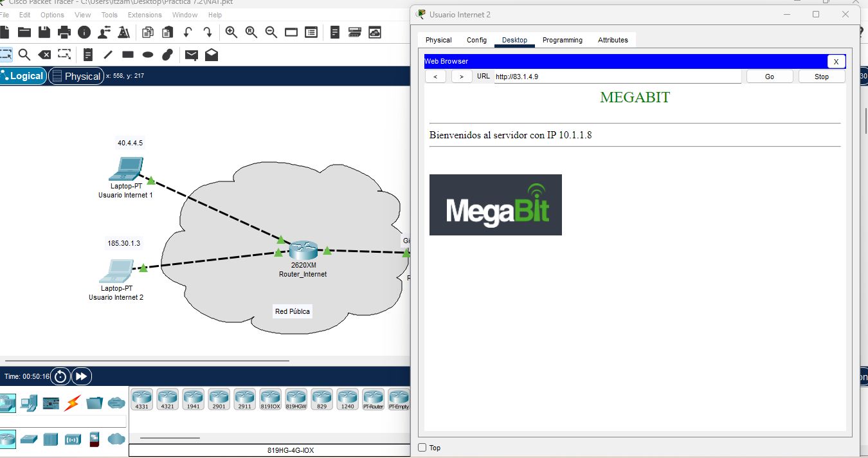
Task: Click the Router_Internet 2620XM device
Action: [x=303, y=250]
